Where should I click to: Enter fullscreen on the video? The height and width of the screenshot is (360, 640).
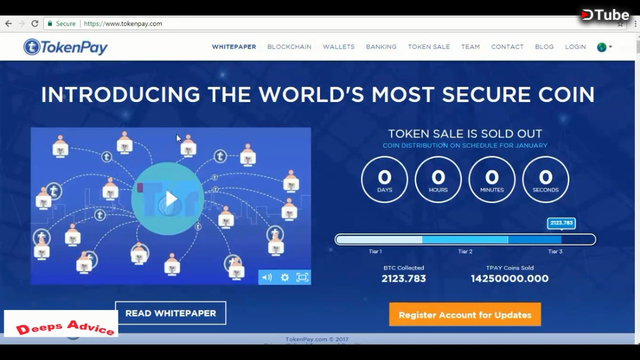[x=302, y=278]
